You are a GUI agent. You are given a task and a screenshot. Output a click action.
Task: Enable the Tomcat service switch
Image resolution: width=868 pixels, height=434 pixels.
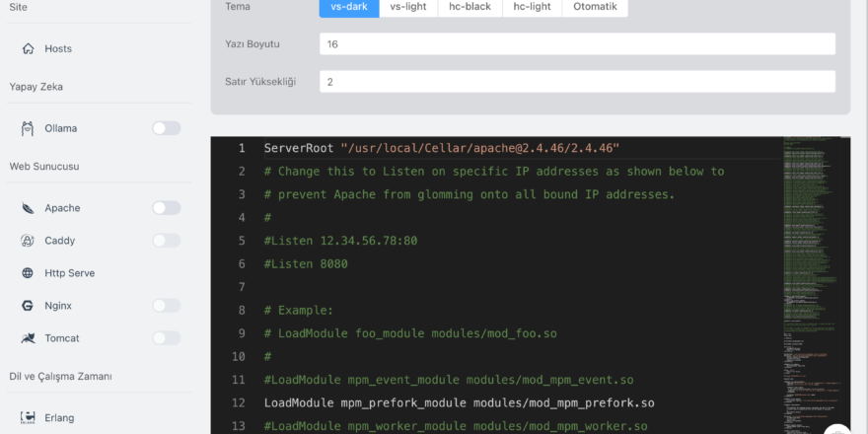pos(166,338)
